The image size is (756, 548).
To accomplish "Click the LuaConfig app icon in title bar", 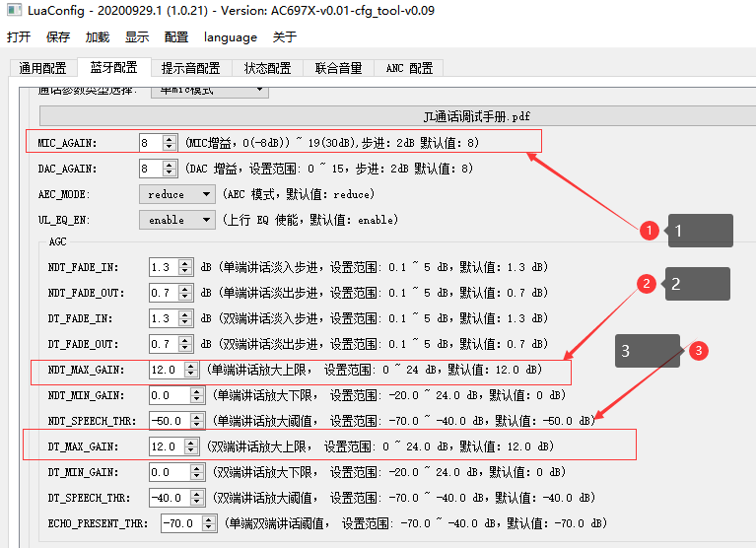I will click(x=14, y=10).
